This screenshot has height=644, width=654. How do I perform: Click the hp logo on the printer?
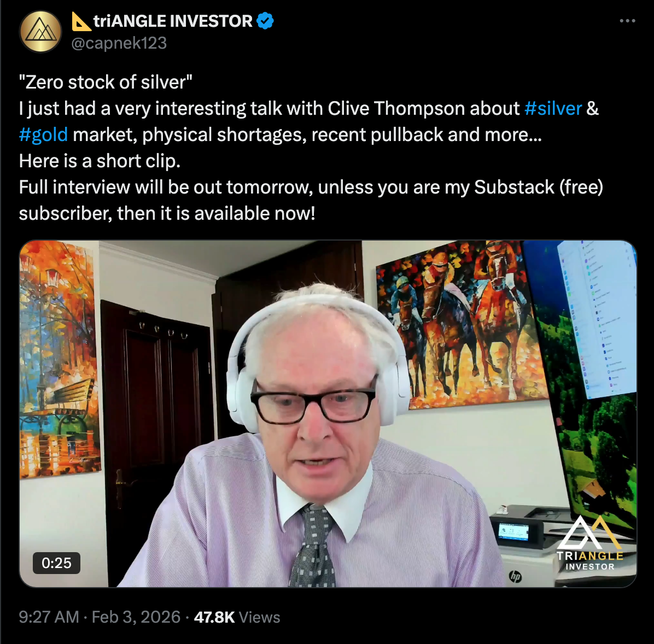click(516, 577)
